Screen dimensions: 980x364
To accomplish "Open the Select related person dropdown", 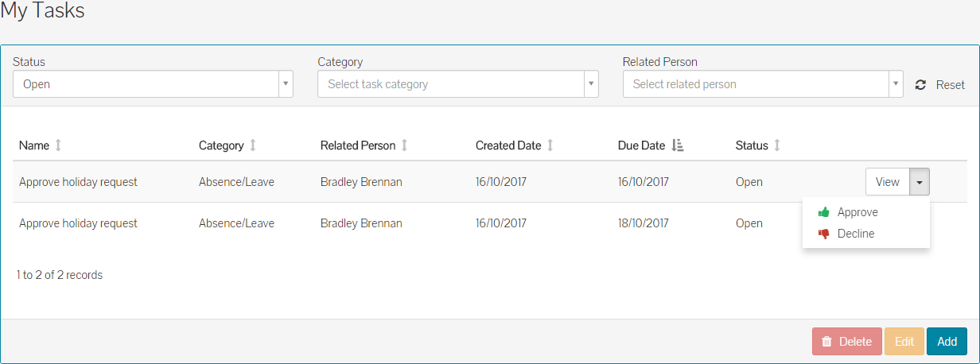I will pos(762,84).
